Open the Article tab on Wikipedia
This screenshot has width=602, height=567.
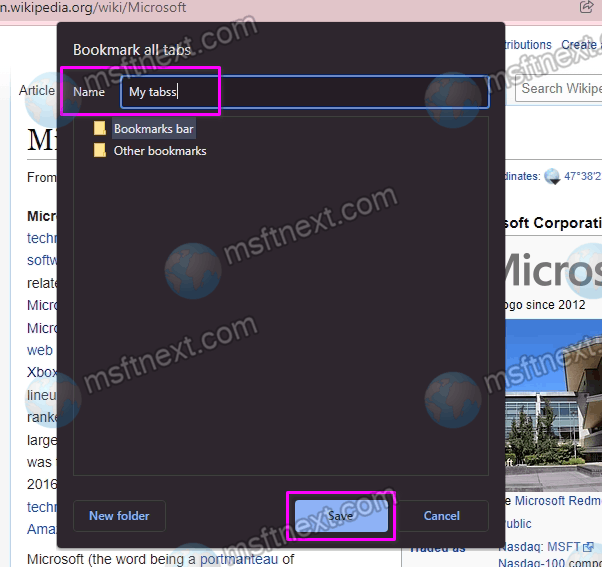[x=37, y=90]
